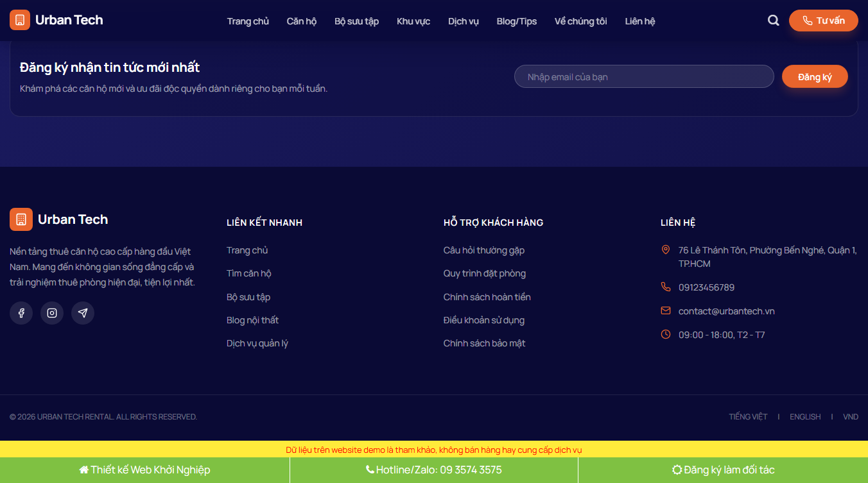Click the Đăng ký subscribe button

[x=815, y=77]
